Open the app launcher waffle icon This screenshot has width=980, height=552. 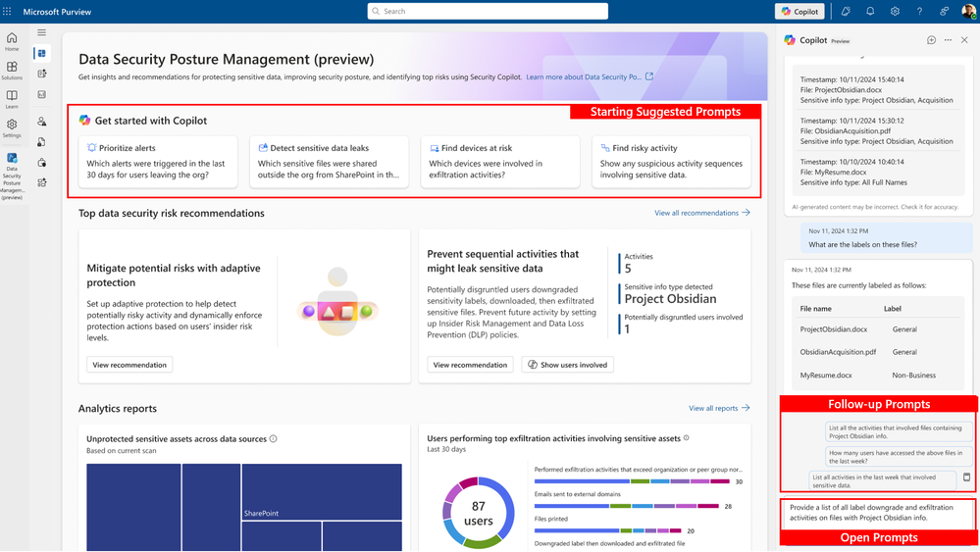point(7,11)
